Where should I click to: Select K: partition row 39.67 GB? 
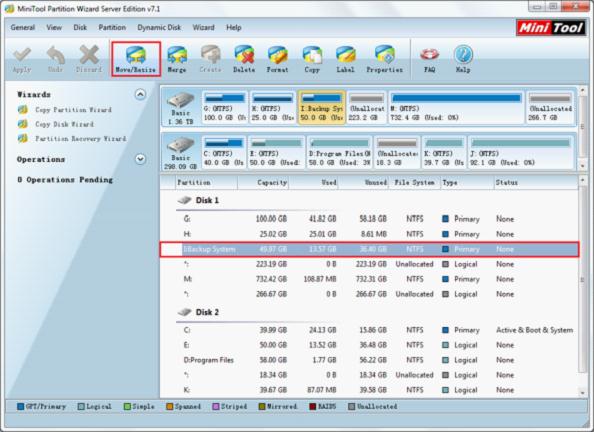coord(369,390)
